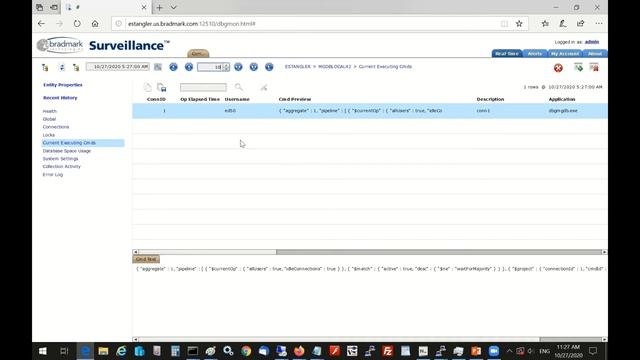Select System Settings in the sidebar

[x=60, y=159]
